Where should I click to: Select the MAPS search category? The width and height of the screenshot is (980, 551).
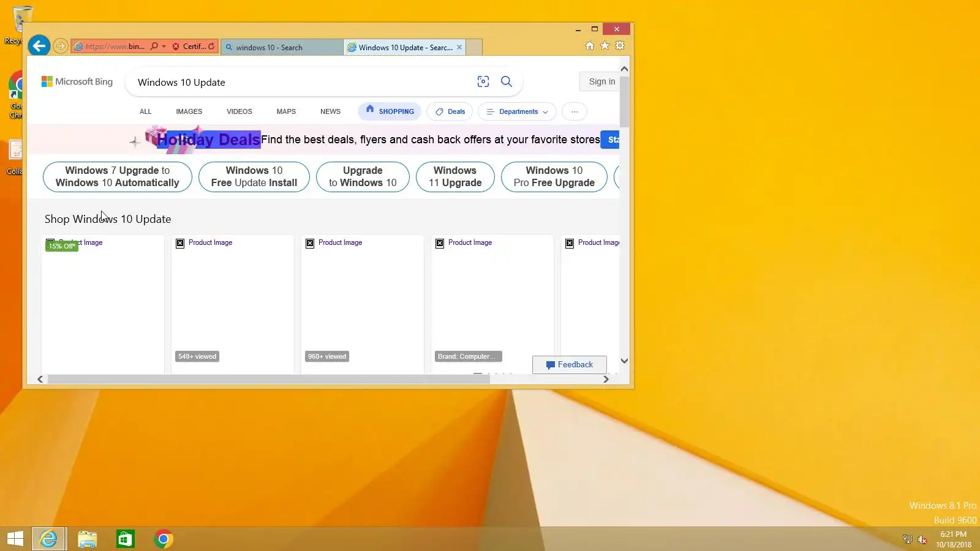click(286, 111)
